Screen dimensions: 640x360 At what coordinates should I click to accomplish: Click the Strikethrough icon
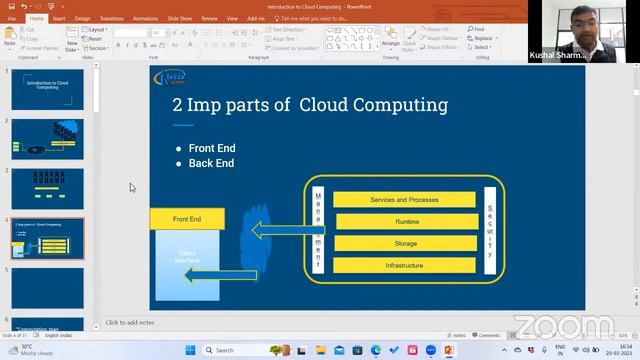tap(153, 45)
